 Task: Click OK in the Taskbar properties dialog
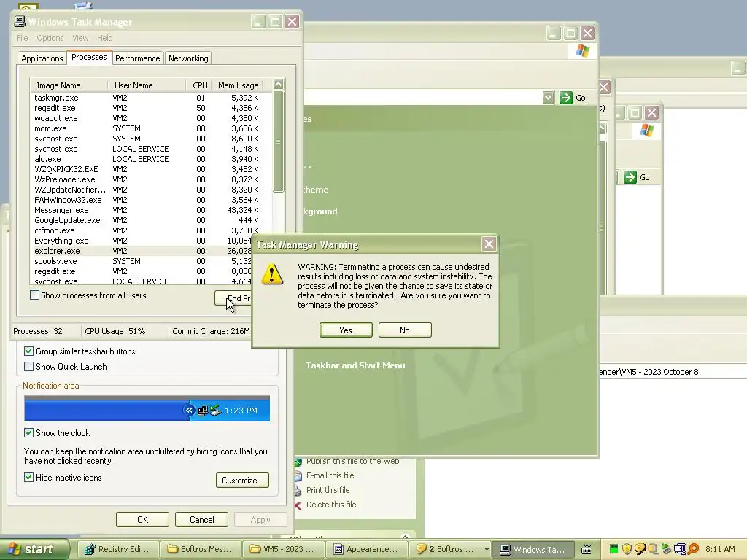pos(142,519)
